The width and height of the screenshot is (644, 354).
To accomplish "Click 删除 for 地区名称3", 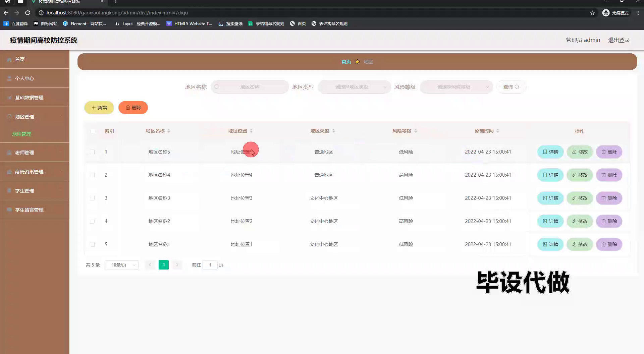I will click(609, 198).
